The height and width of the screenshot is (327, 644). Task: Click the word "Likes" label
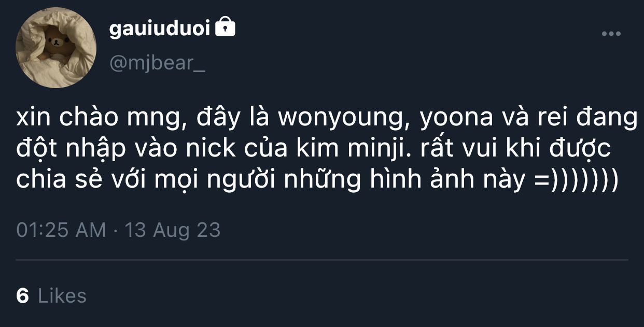(62, 296)
